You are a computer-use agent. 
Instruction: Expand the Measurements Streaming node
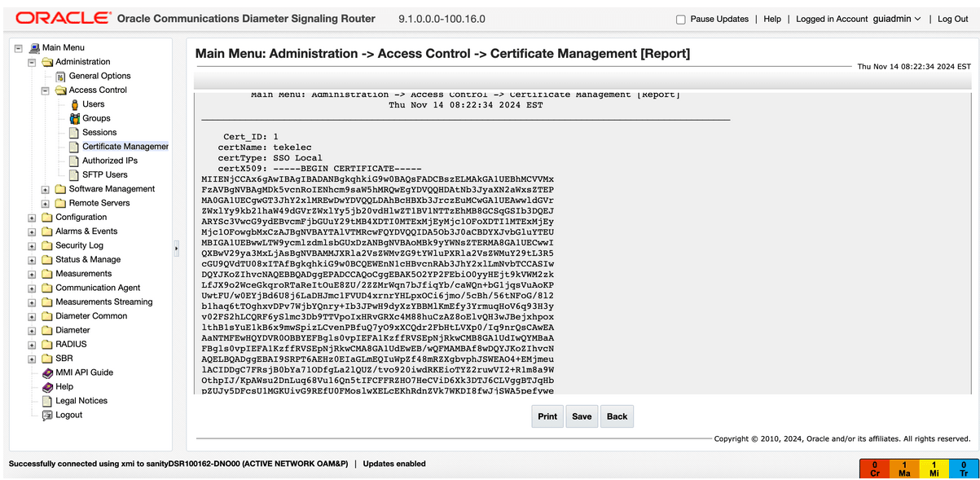[x=32, y=302]
